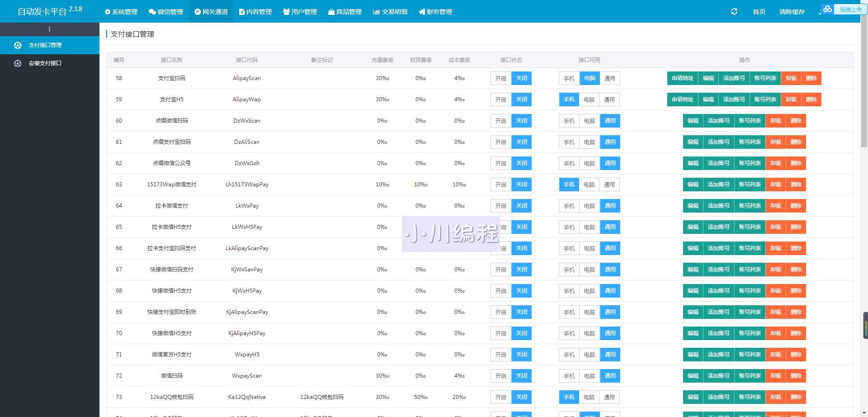Set 12kaQQ钱包扫码 row 73 to 通用
The height and width of the screenshot is (417, 868).
609,397
